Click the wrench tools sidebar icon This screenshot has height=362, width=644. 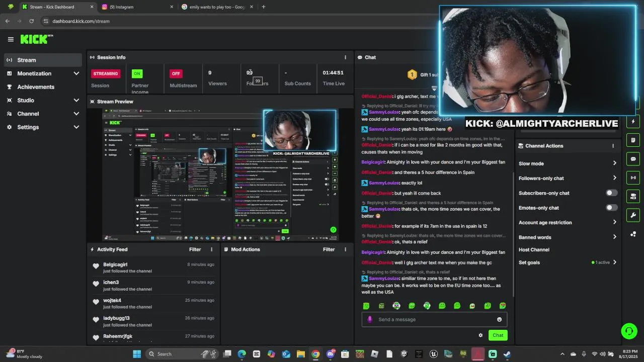click(633, 215)
